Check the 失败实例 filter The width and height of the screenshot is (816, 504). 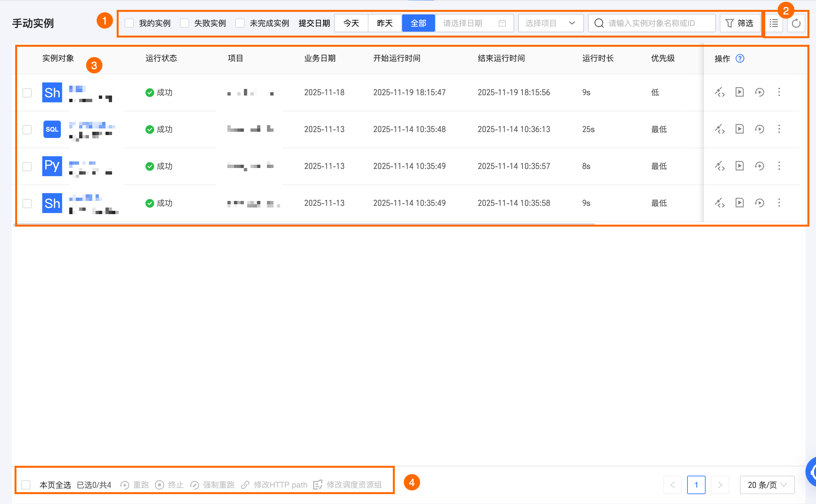[185, 23]
